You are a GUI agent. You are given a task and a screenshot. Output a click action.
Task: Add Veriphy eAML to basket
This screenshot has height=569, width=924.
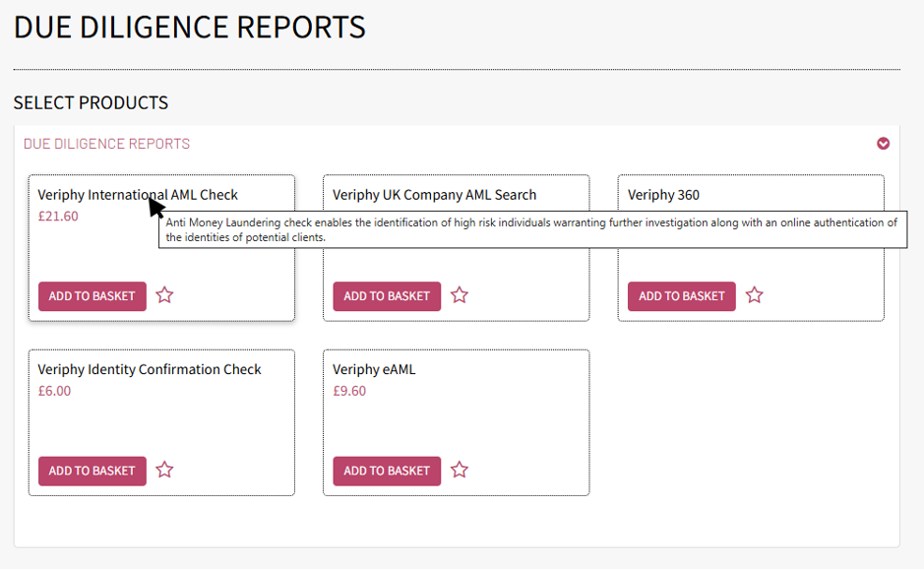[x=387, y=471]
